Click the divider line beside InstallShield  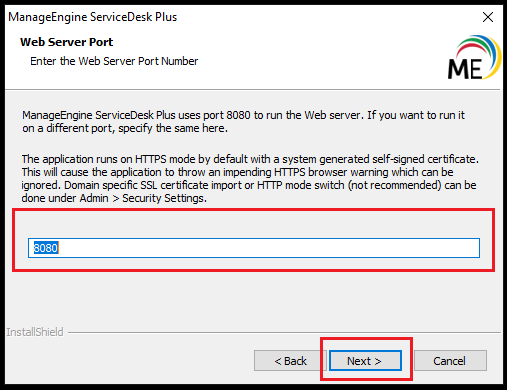coord(284,332)
